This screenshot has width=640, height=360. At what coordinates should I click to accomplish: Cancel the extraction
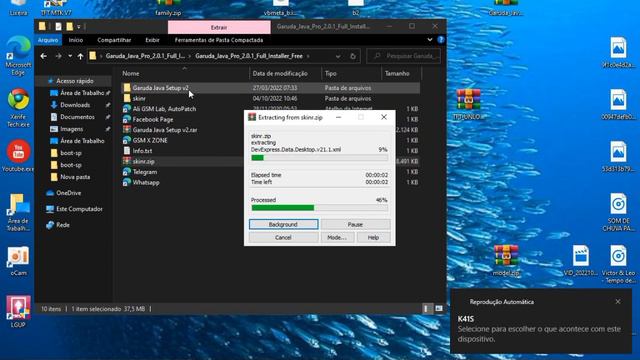[283, 238]
